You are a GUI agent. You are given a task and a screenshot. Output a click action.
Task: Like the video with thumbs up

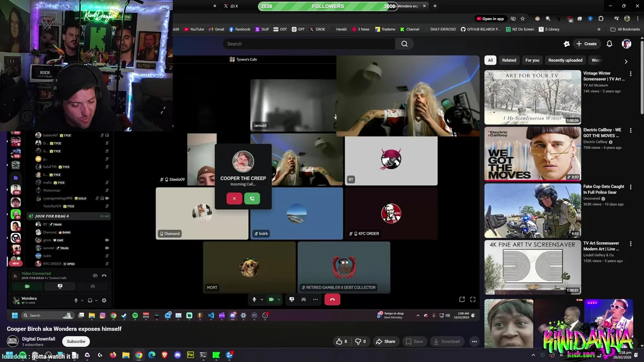[342, 341]
